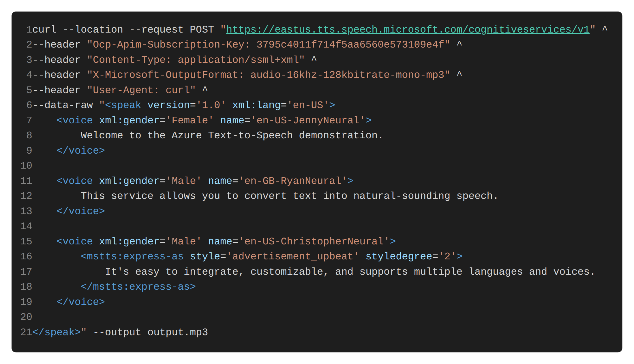Screen dimensions: 634x364
Task: Click the 'Welcome to the Azure' text line
Action: [x=232, y=135]
